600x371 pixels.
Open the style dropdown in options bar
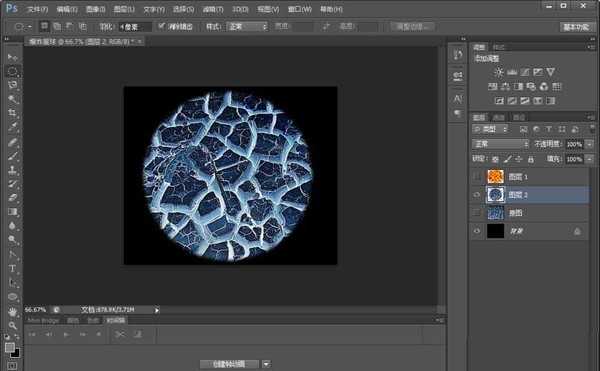pyautogui.click(x=248, y=27)
